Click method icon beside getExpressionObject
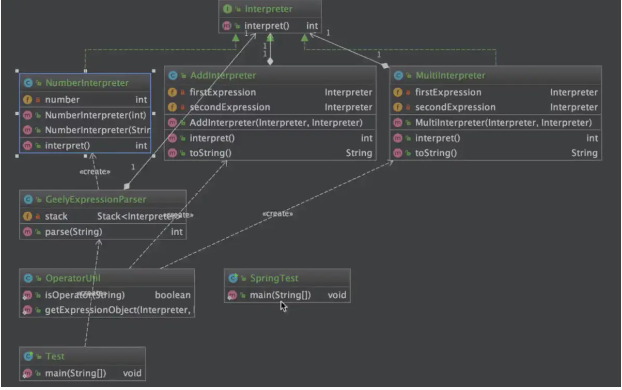Image resolution: width=622 pixels, height=390 pixels. [27, 310]
